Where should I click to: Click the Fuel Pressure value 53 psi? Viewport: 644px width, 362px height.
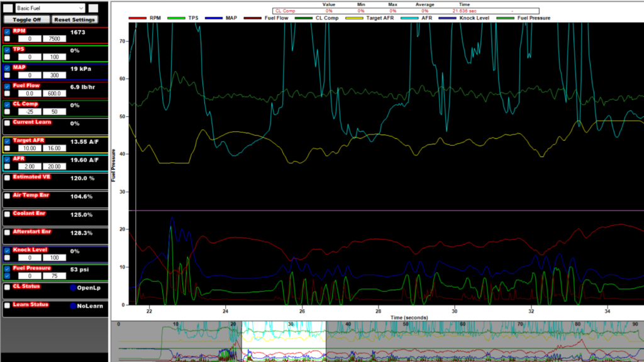click(x=79, y=269)
